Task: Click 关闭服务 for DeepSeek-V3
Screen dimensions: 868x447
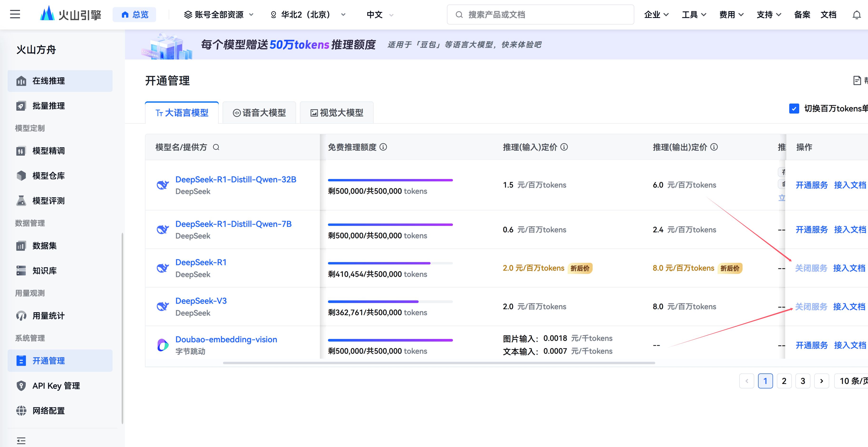Action: click(x=811, y=306)
